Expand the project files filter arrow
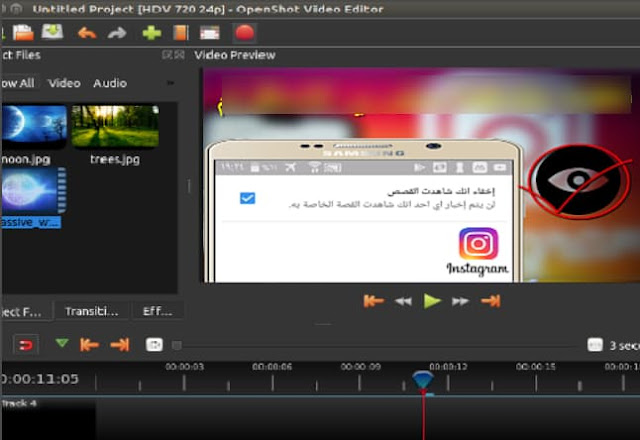 [171, 83]
